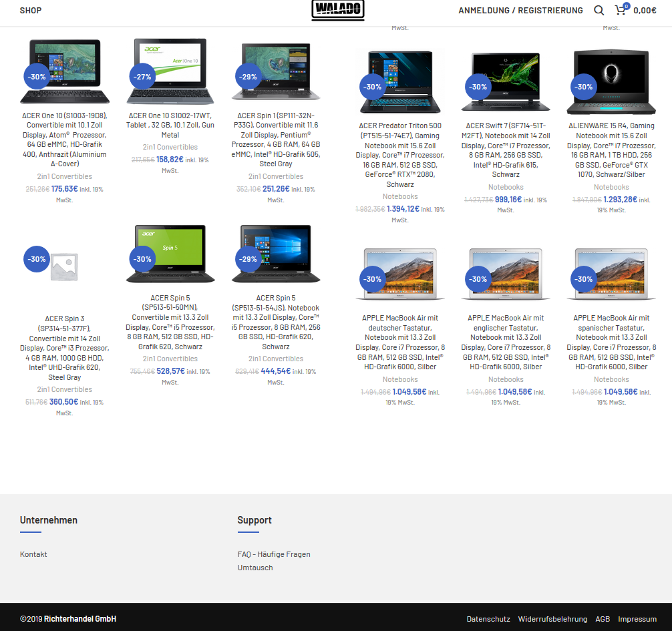Open ACER Predator Triton 500 product image
672x631 pixels.
[x=400, y=81]
